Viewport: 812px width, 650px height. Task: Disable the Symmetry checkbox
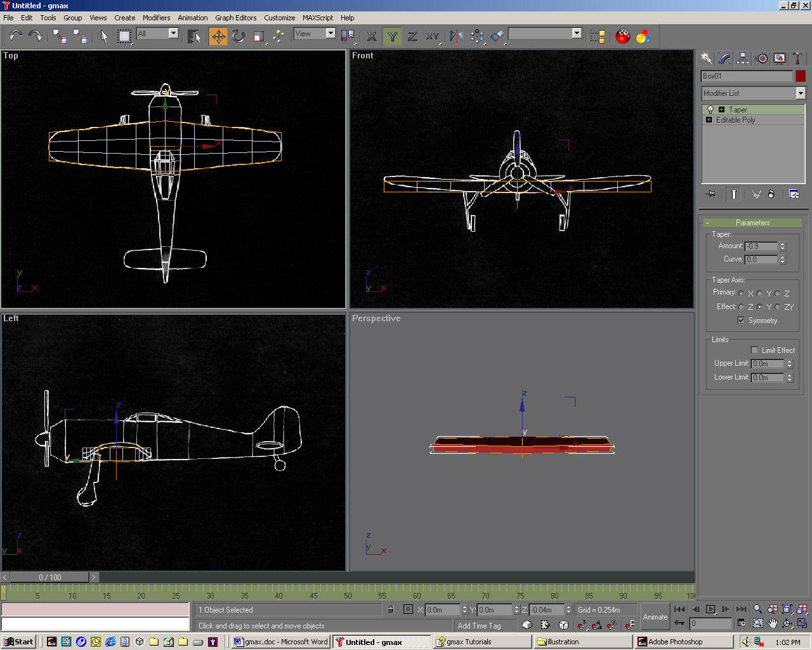point(741,321)
